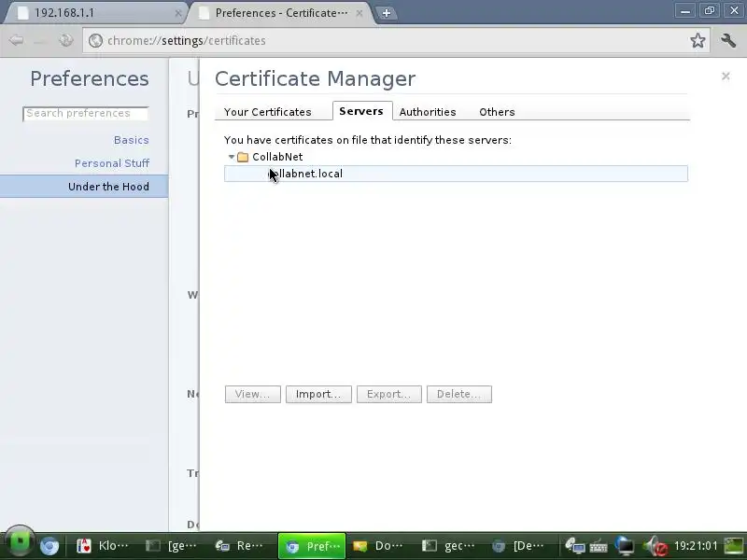Open the Authorities tab

tap(428, 112)
